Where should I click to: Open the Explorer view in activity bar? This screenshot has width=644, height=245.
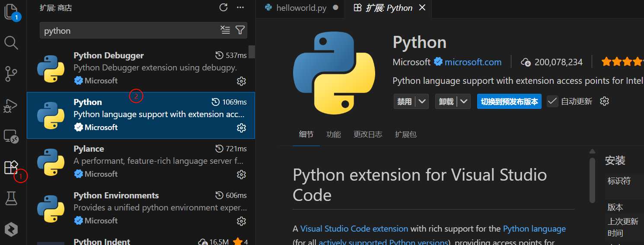coord(12,12)
